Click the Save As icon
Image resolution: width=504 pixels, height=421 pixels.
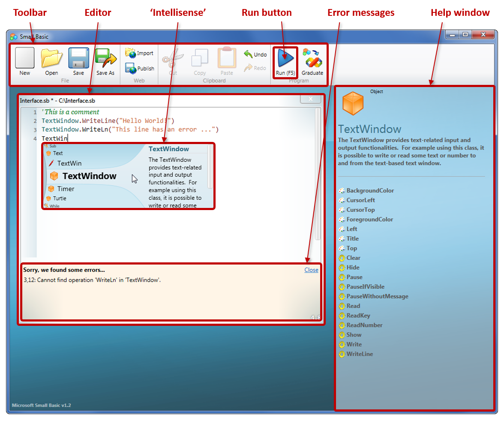point(105,58)
